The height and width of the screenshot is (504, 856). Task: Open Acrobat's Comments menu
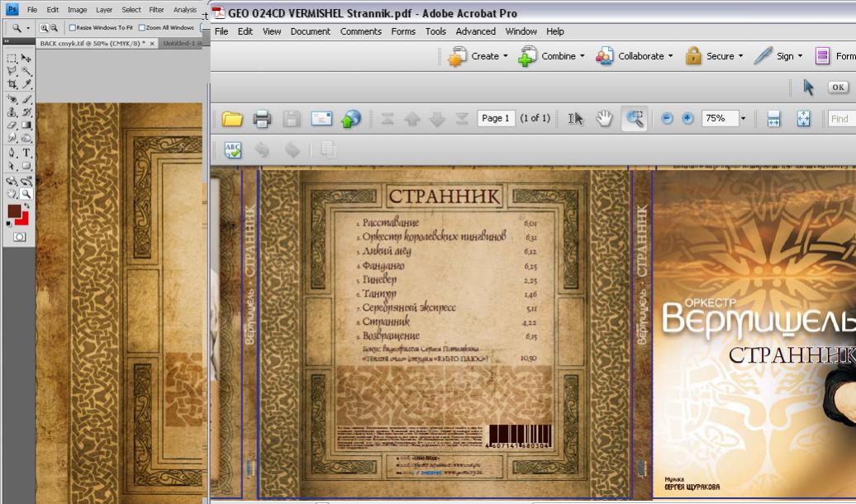(x=361, y=31)
